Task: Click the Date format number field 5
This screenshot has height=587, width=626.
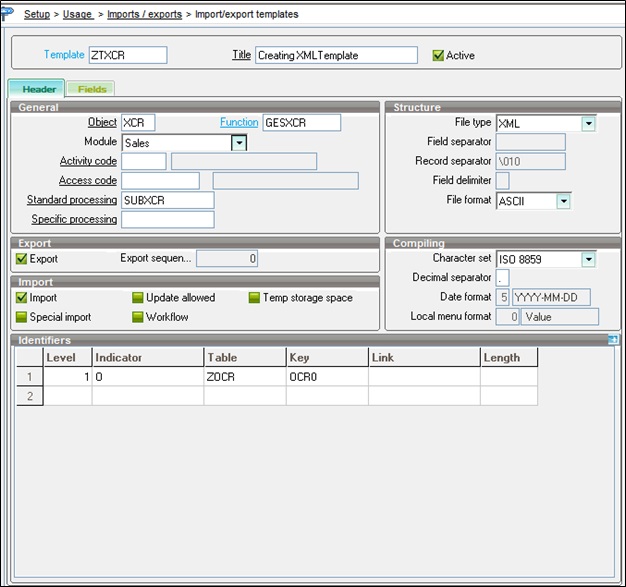Action: click(502, 297)
